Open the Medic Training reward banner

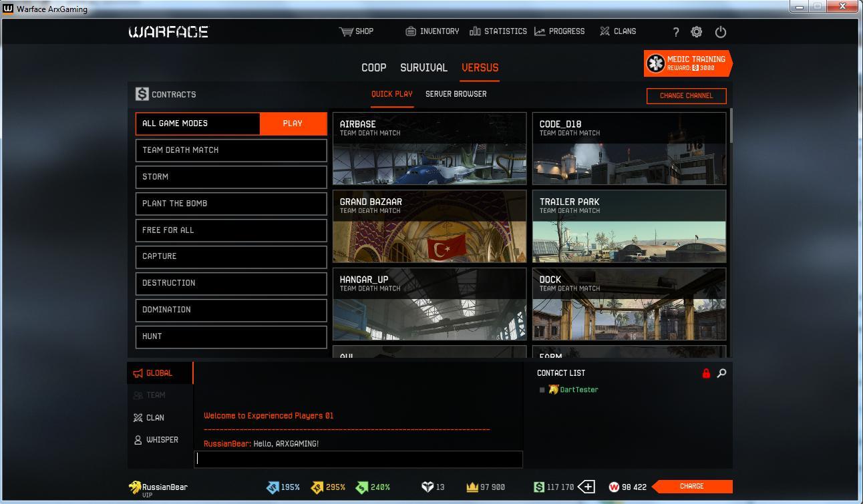(688, 63)
